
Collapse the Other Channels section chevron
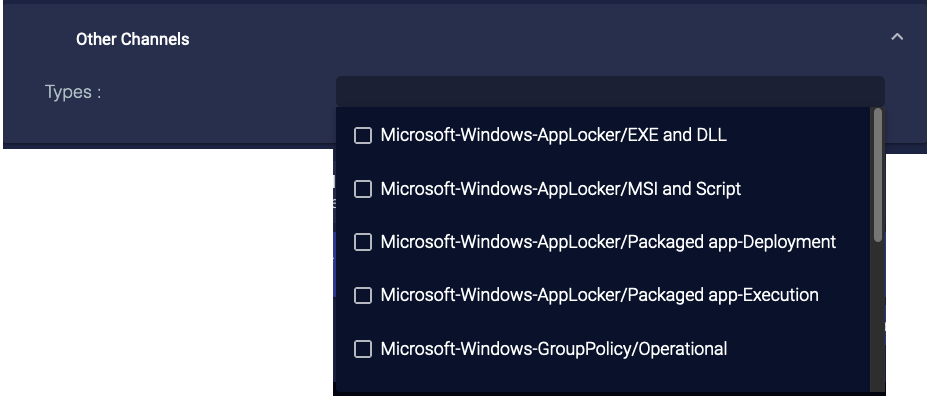point(897,38)
